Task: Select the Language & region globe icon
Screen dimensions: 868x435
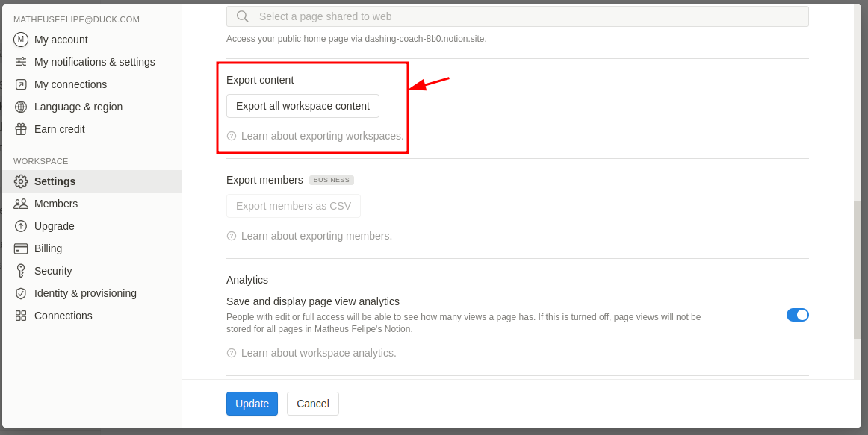Action: pos(20,107)
